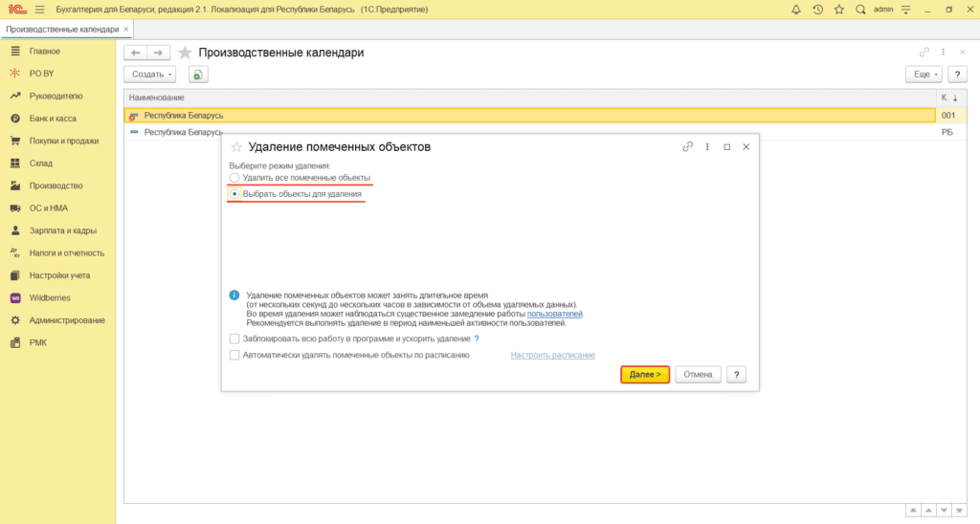This screenshot has width=980, height=524.
Task: Copy link icon in deletion dialog
Action: [687, 147]
